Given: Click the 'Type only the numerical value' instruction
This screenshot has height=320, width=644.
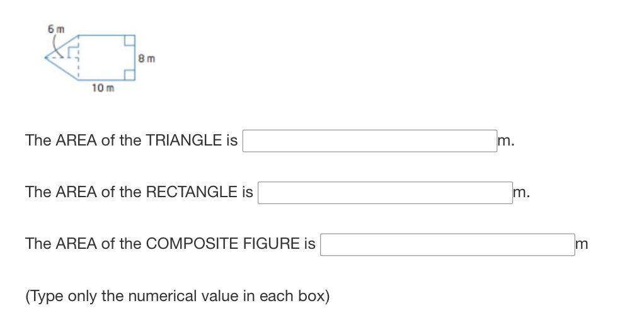Looking at the screenshot, I should tap(178, 296).
